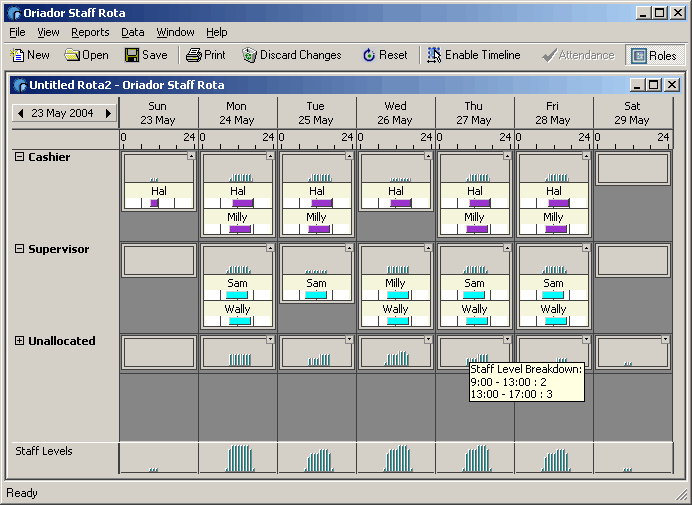
Task: Expand Unallocated cell for Monday 24 May
Action: (x=270, y=339)
